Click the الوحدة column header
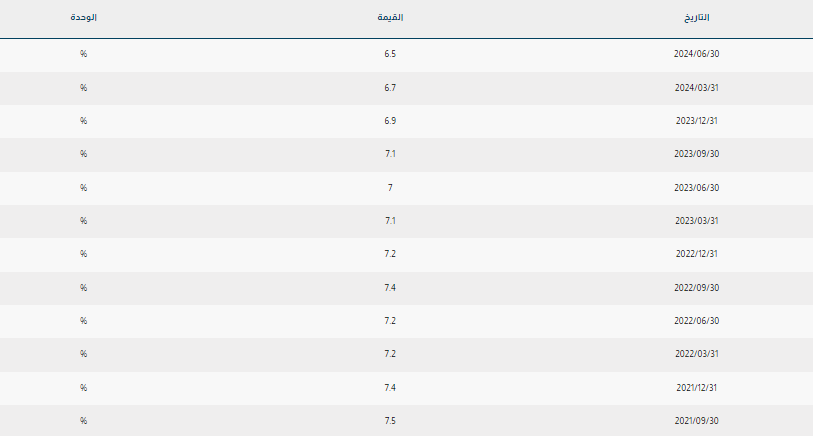The width and height of the screenshot is (813, 436). tap(84, 19)
